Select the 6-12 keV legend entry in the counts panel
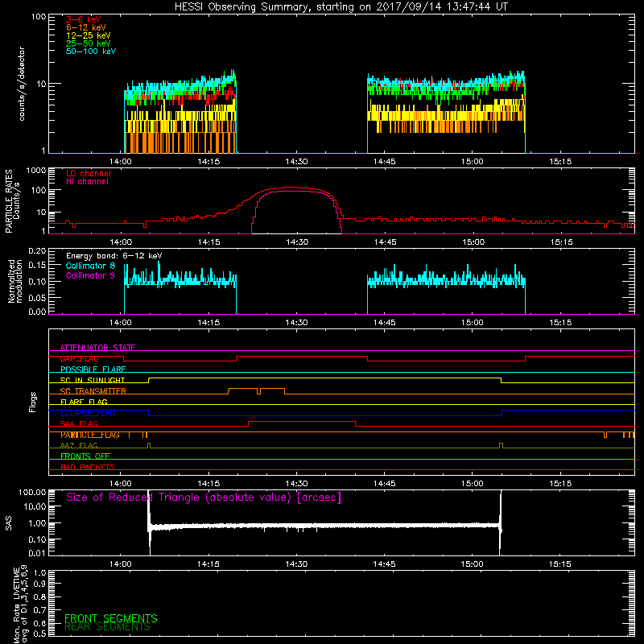The image size is (644, 644). tap(86, 27)
